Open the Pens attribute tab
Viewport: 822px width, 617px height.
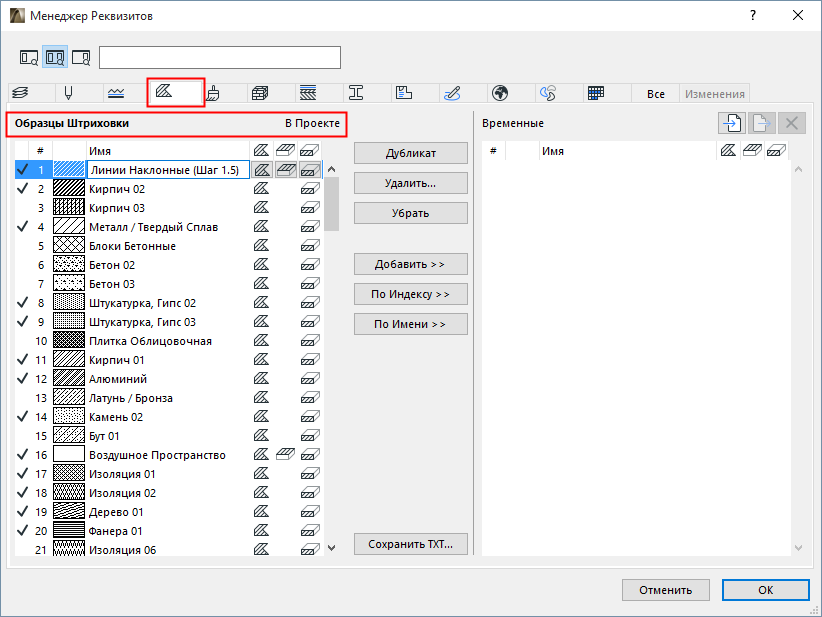68,93
